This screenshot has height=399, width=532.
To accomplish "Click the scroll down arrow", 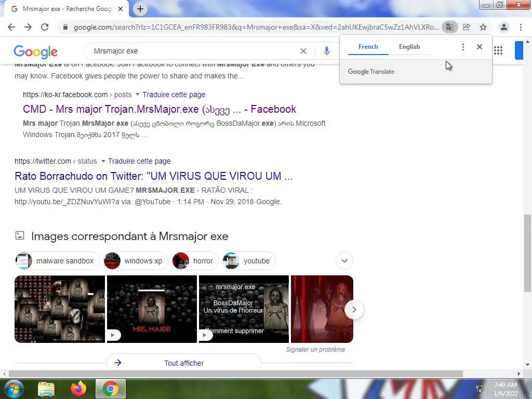I will point(527,365).
